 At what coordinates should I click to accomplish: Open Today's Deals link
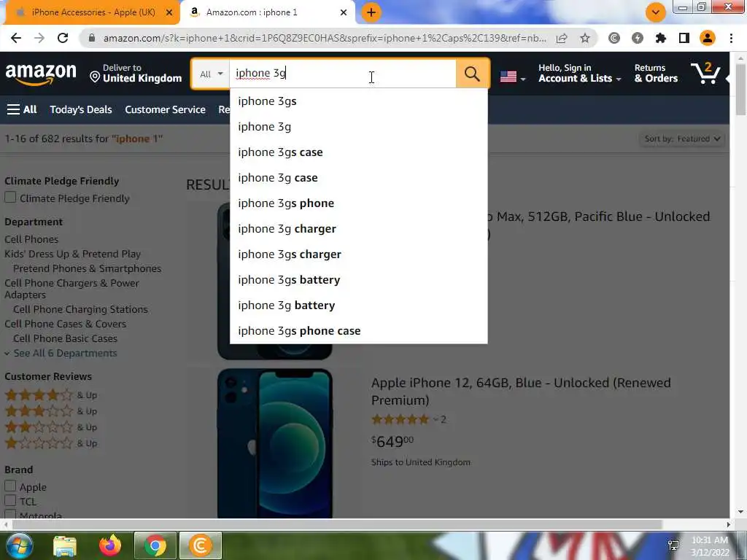[x=81, y=109]
